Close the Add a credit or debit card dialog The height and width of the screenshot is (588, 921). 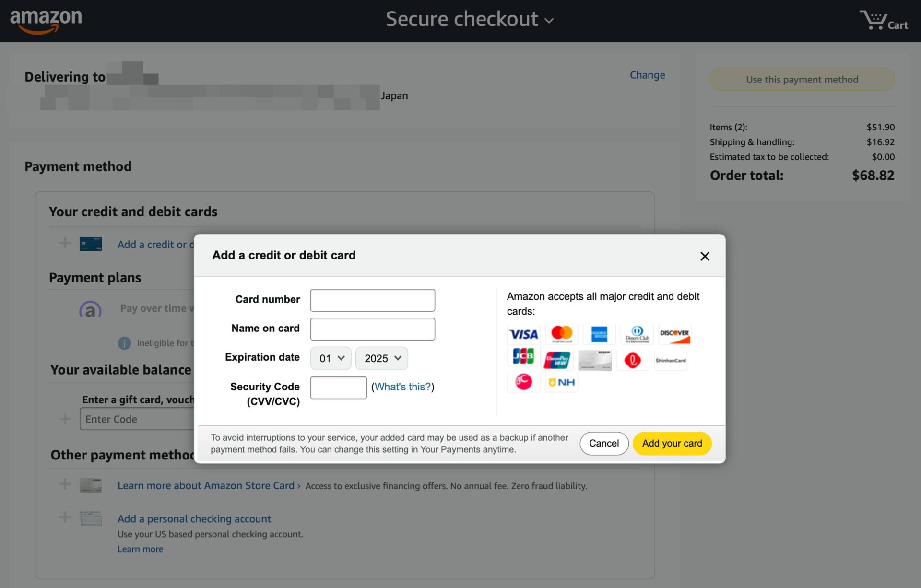point(704,256)
